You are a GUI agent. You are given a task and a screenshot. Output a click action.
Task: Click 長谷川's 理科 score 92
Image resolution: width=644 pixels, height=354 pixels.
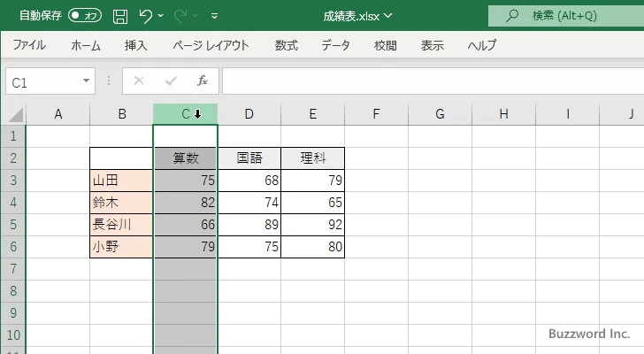pos(312,225)
